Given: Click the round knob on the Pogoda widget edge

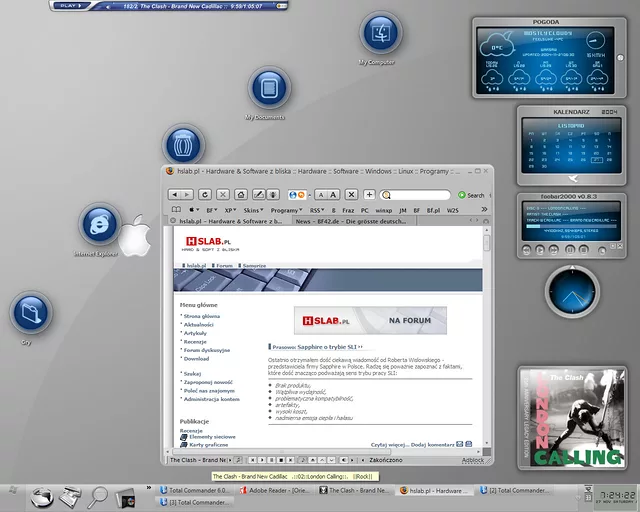Looking at the screenshot, I should coord(620,58).
